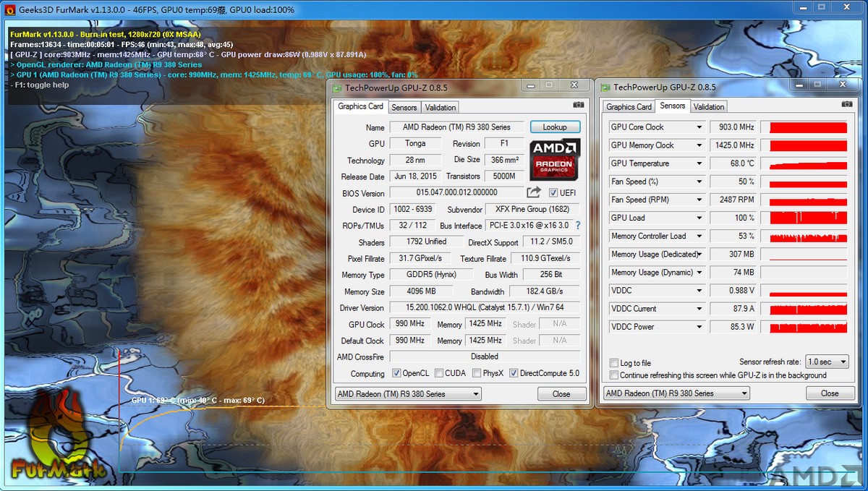Open the Sensor refresh rate dropdown
The image size is (868, 491).
(x=827, y=362)
